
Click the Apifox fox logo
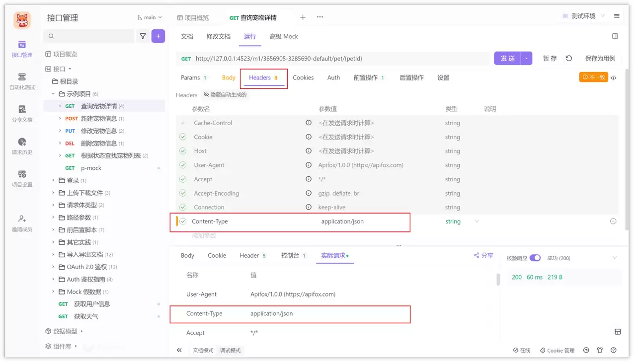[x=22, y=20]
